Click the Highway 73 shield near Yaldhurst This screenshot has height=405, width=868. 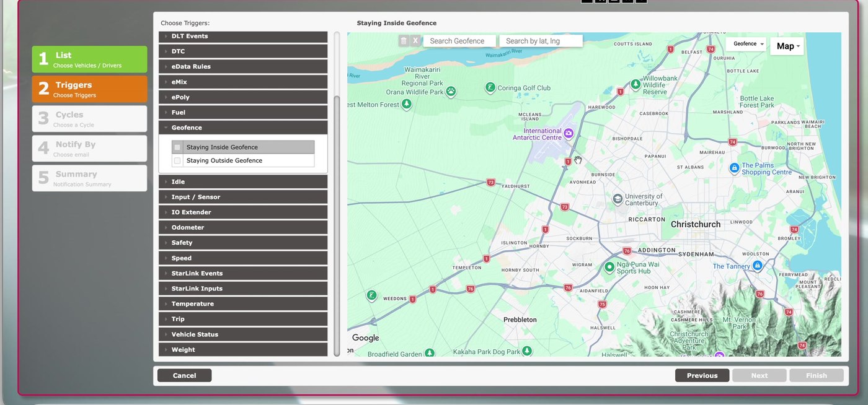click(491, 183)
